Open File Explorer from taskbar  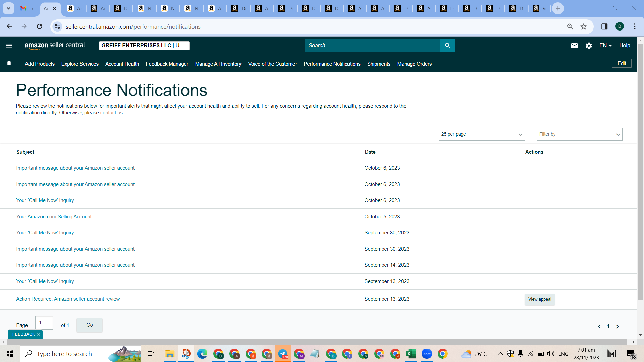click(170, 354)
